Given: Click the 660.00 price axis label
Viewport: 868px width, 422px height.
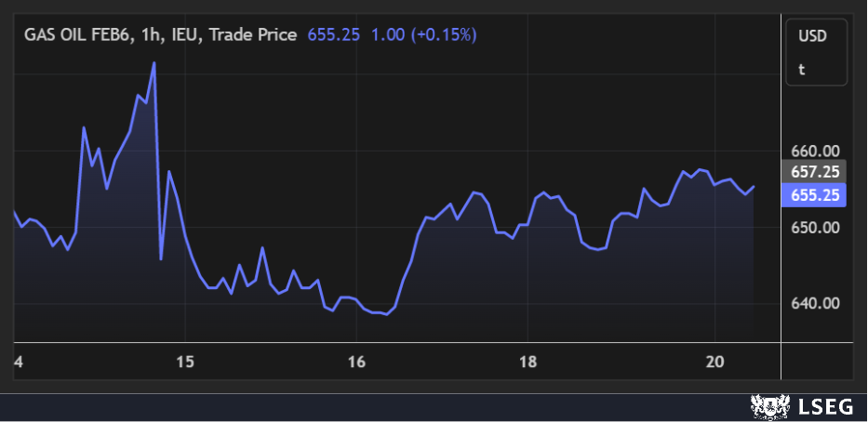Looking at the screenshot, I should [816, 152].
